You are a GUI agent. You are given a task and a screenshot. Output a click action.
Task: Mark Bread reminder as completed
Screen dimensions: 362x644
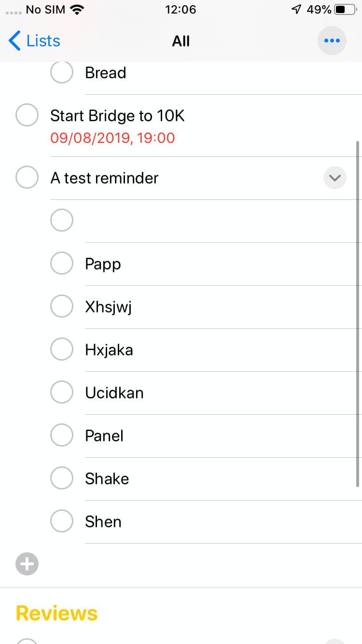(62, 72)
